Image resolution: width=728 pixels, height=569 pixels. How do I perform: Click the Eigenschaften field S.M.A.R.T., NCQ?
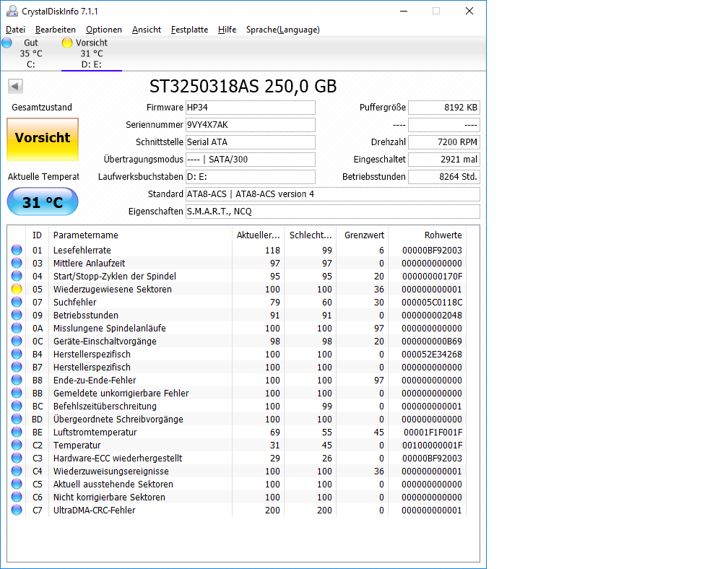click(332, 211)
